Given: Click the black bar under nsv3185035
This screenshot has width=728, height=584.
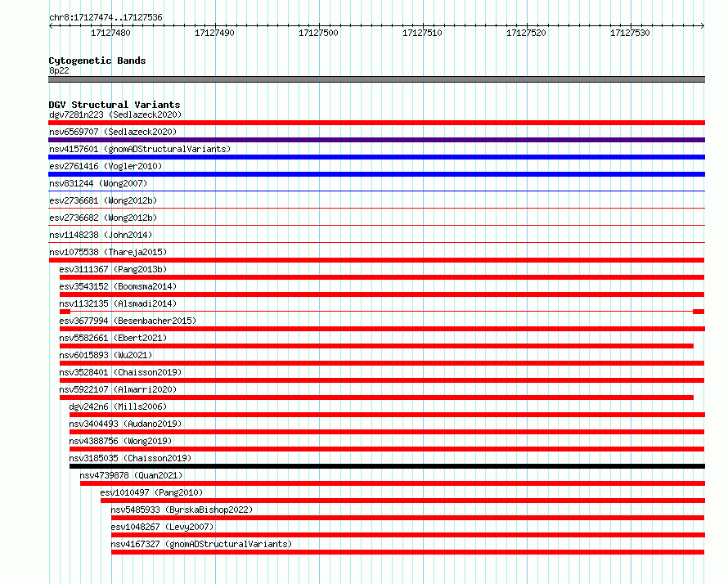Looking at the screenshot, I should (387, 466).
